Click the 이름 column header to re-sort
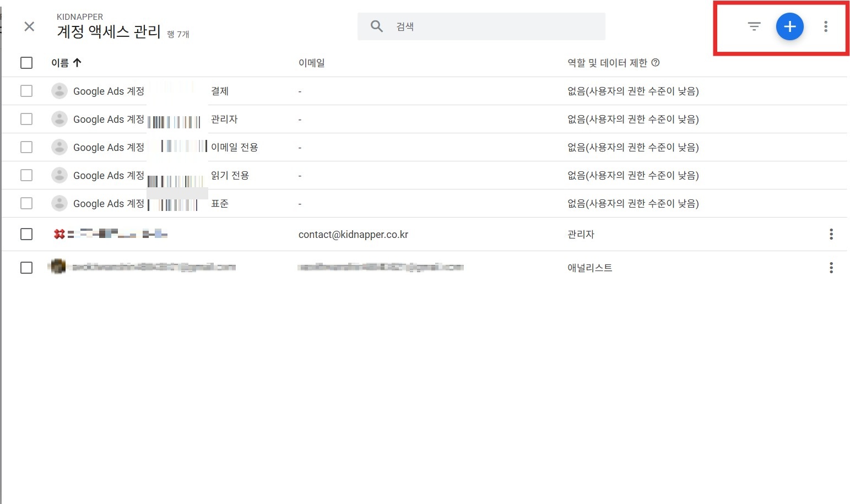Viewport: 850px width, 504px height. (x=59, y=62)
